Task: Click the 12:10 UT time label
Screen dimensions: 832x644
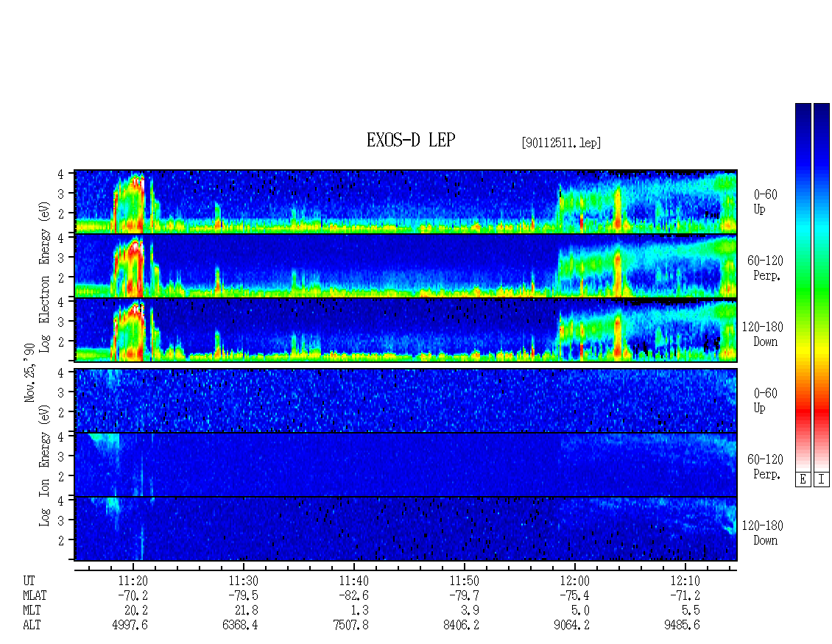Action: point(685,581)
